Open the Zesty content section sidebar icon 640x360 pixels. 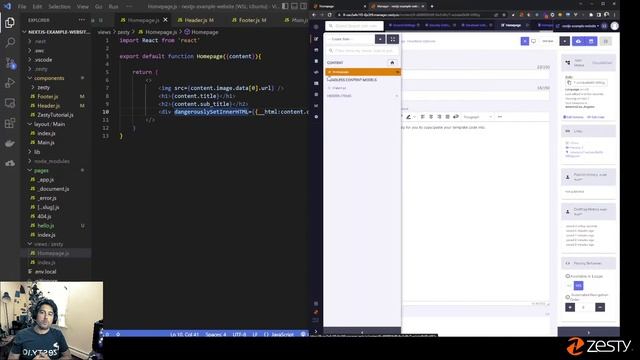316,39
